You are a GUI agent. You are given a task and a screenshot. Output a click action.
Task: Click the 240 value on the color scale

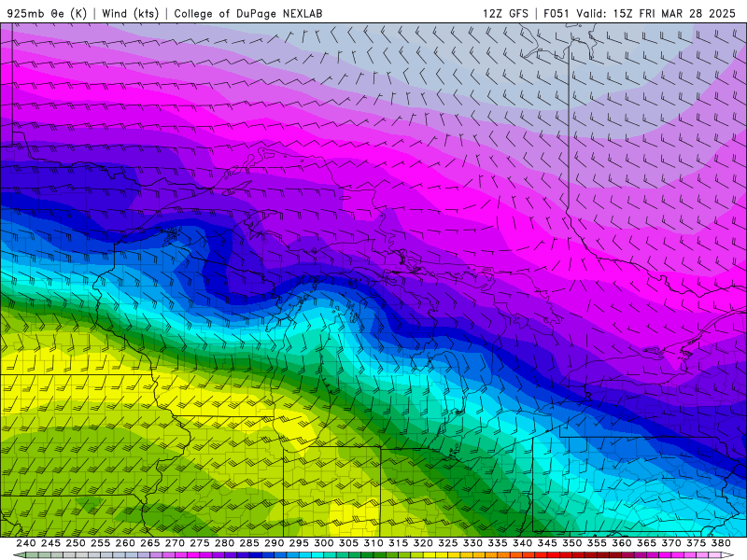(26, 543)
